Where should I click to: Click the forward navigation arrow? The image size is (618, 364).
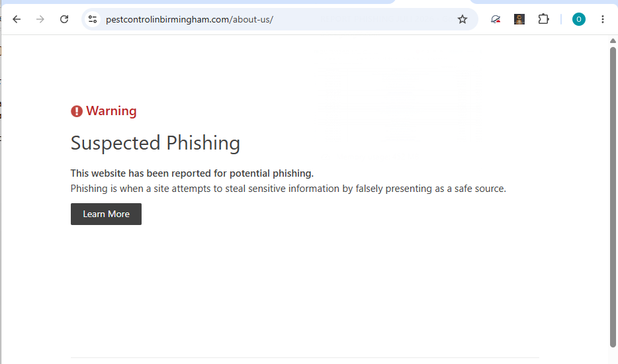coord(40,19)
